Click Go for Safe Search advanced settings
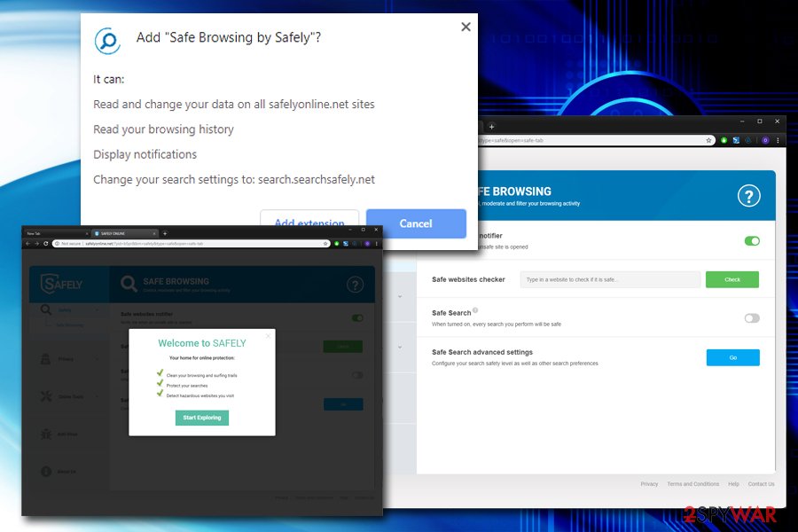 click(733, 357)
